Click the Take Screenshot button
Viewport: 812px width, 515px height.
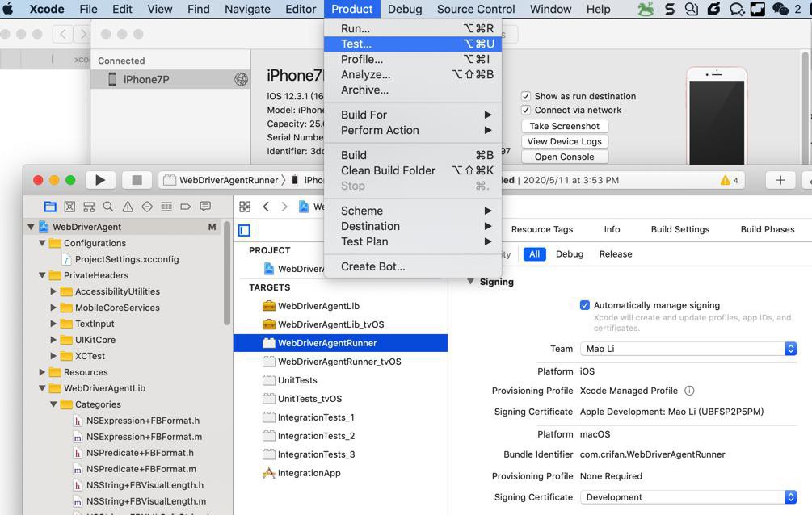coord(565,126)
